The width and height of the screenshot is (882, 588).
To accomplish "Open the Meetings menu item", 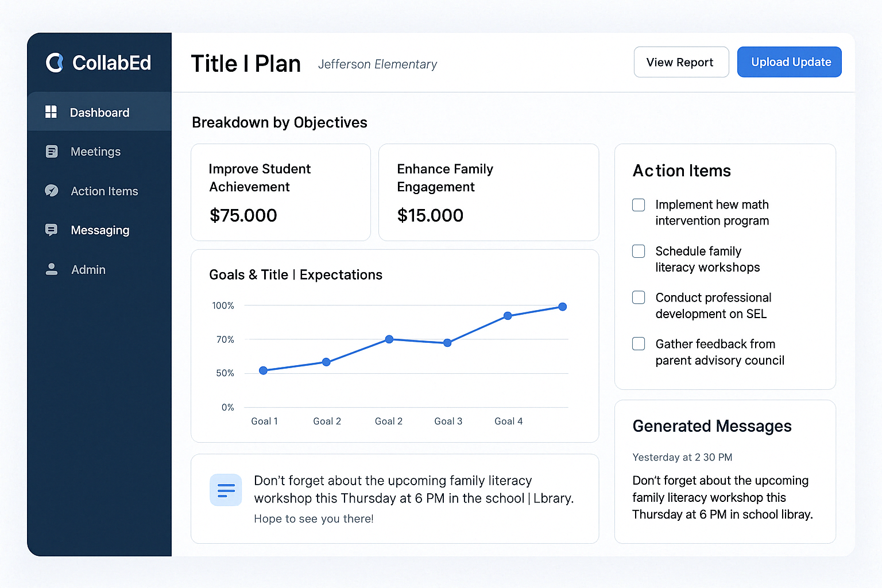I will tap(95, 152).
